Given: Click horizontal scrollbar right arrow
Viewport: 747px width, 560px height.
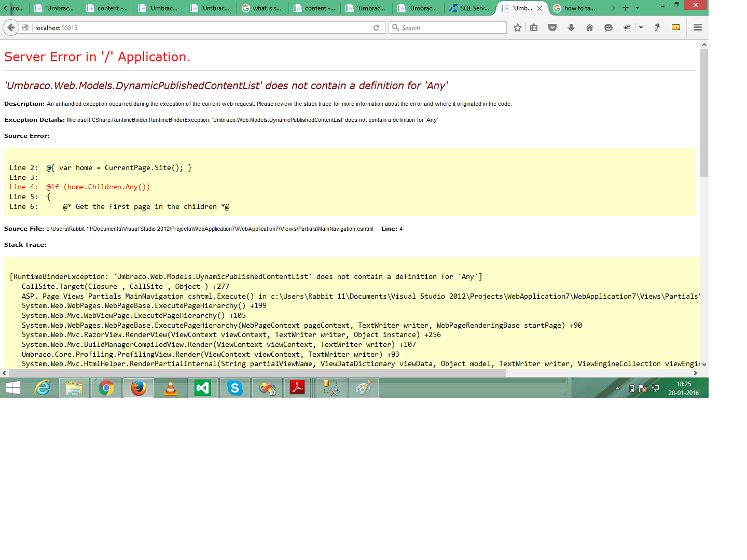Looking at the screenshot, I should (x=696, y=373).
